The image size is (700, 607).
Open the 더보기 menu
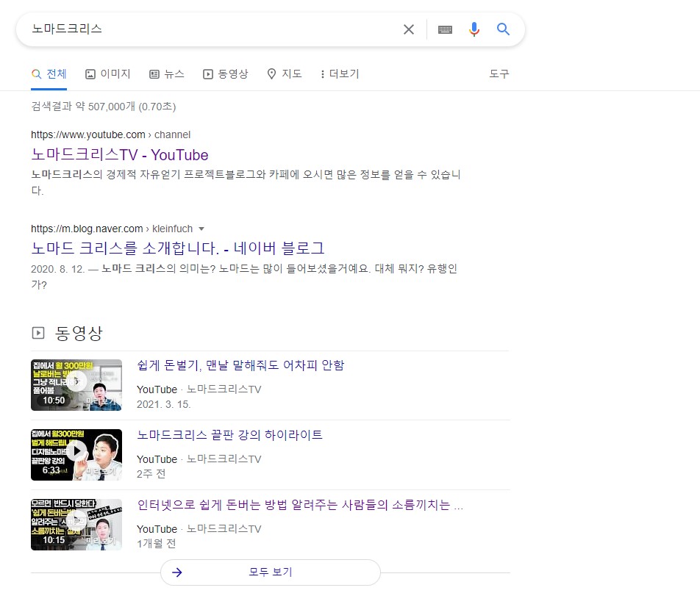point(340,74)
